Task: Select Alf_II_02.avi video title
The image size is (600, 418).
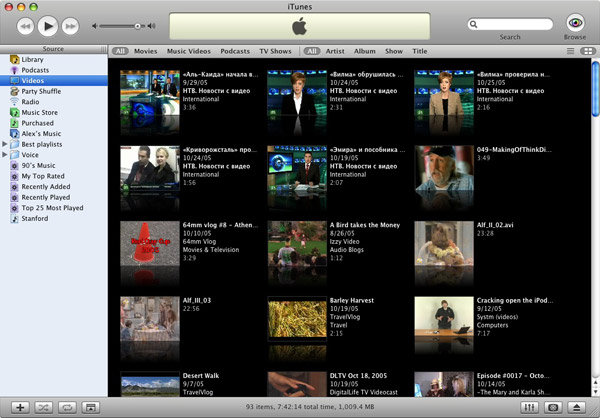Action: point(495,225)
